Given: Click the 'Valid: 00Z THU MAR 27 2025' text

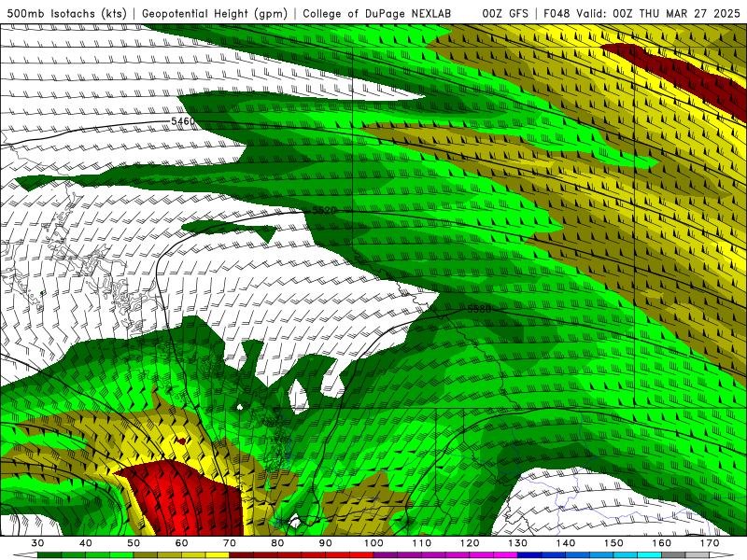Looking at the screenshot, I should pos(658,13).
